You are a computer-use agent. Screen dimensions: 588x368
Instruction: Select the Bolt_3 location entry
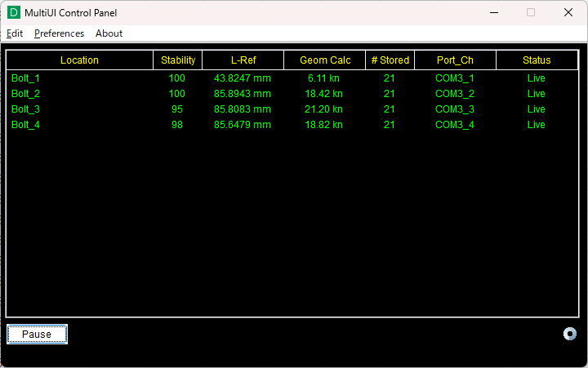(x=25, y=109)
